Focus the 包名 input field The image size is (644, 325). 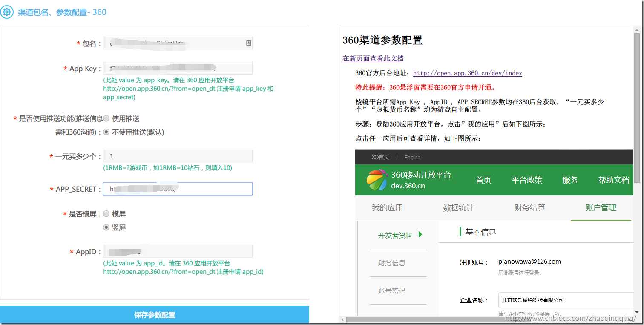click(178, 43)
